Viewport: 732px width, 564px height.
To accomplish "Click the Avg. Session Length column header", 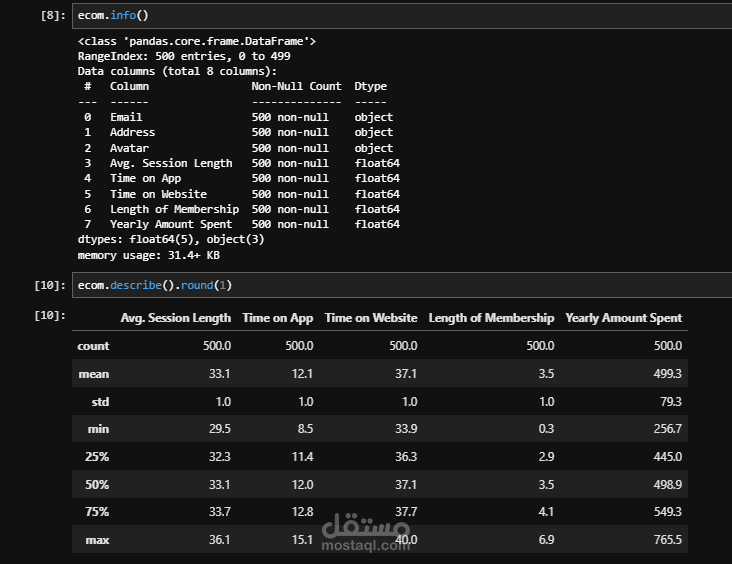I will coord(176,318).
